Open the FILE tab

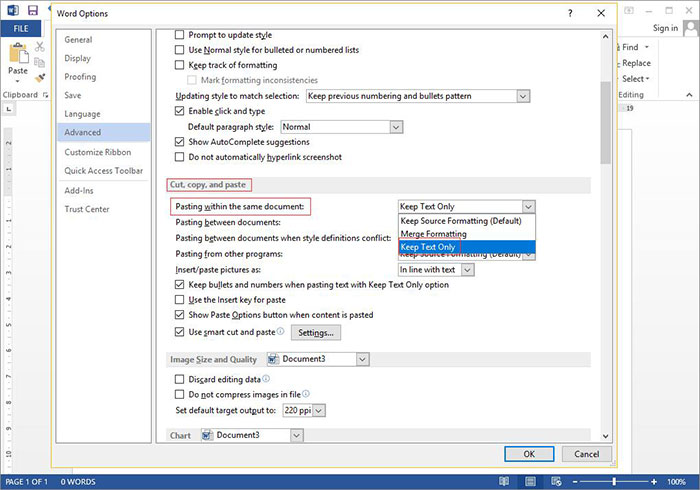[x=21, y=29]
